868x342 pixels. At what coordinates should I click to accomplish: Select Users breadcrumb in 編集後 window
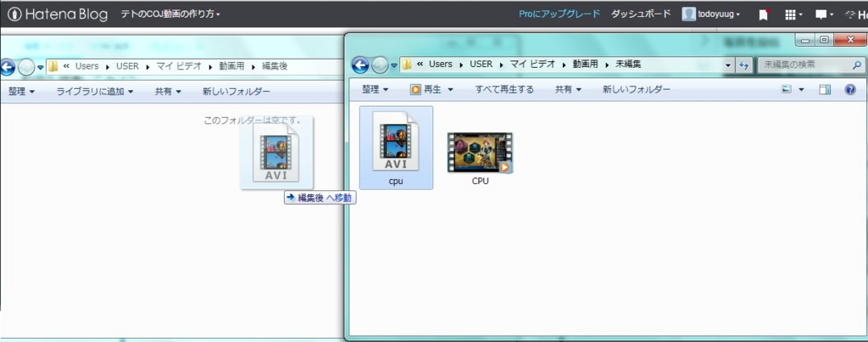[x=87, y=66]
